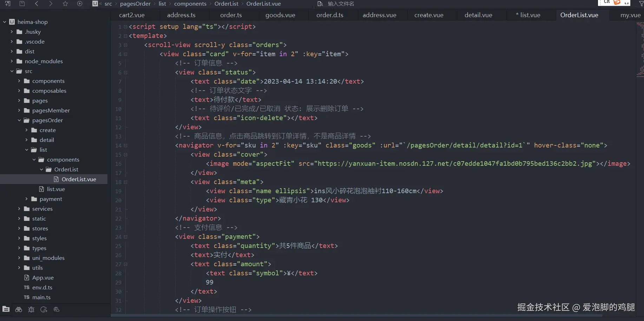
Task: Open the source sync arrows icon
Action: (x=44, y=309)
